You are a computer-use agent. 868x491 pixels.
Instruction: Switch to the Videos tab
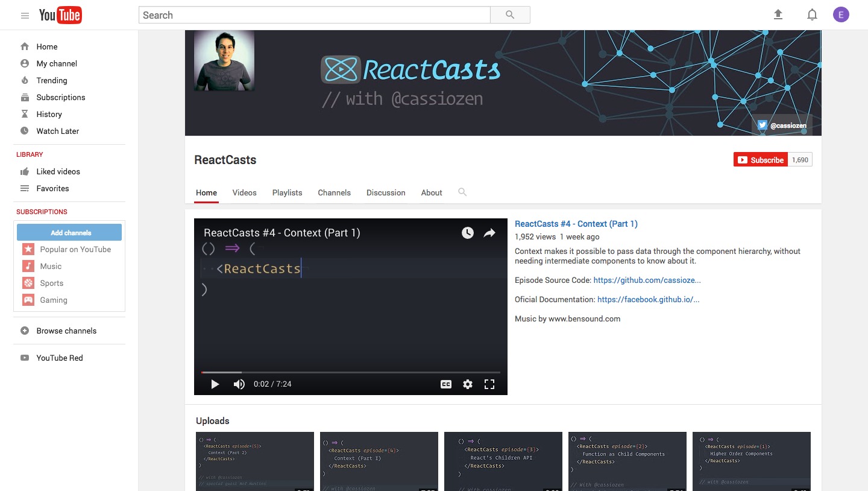pos(244,192)
